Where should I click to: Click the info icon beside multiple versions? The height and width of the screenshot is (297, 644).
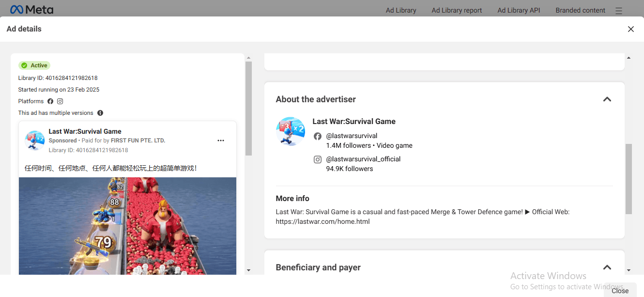point(100,113)
